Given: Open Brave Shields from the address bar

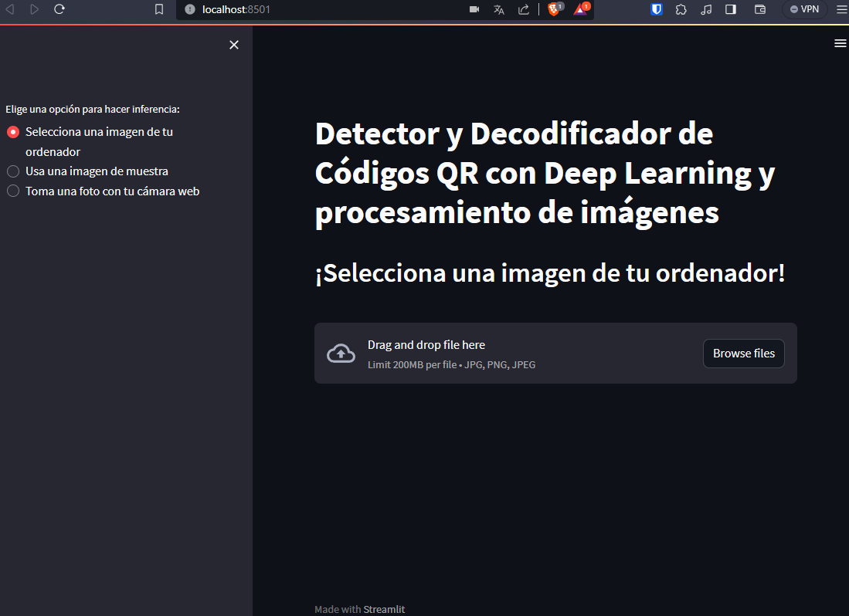Looking at the screenshot, I should click(x=555, y=11).
